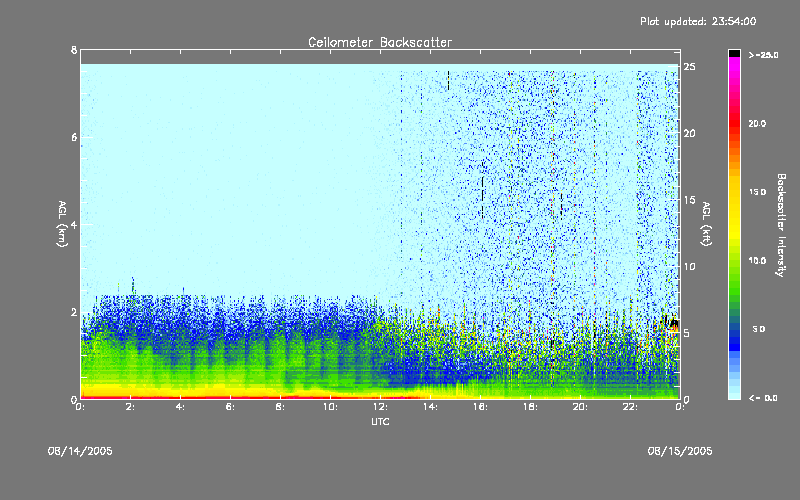Click the "20:" UTC hour tick label
This screenshot has width=800, height=500.
coord(580,407)
